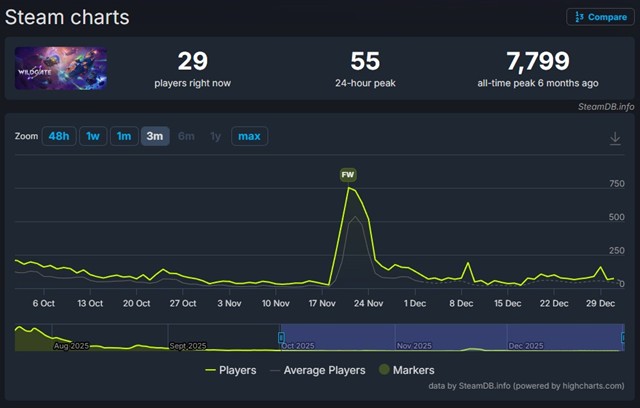This screenshot has height=408, width=640.
Task: Click the FW marker on the chart peak
Action: 348,175
